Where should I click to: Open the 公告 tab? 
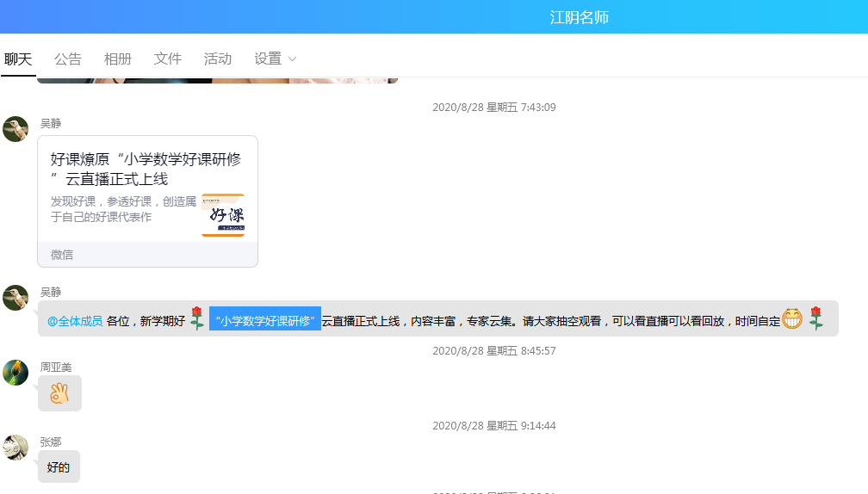tap(68, 59)
